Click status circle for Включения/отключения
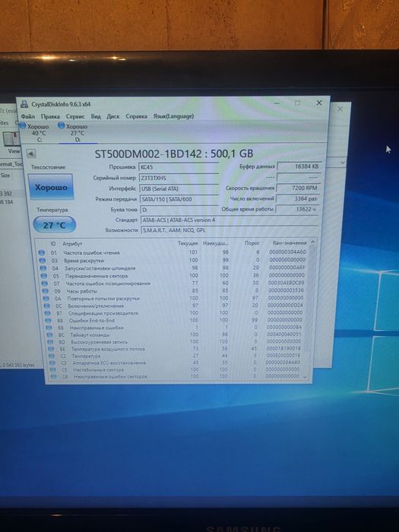Viewport: 399px width, 532px height. click(x=47, y=306)
